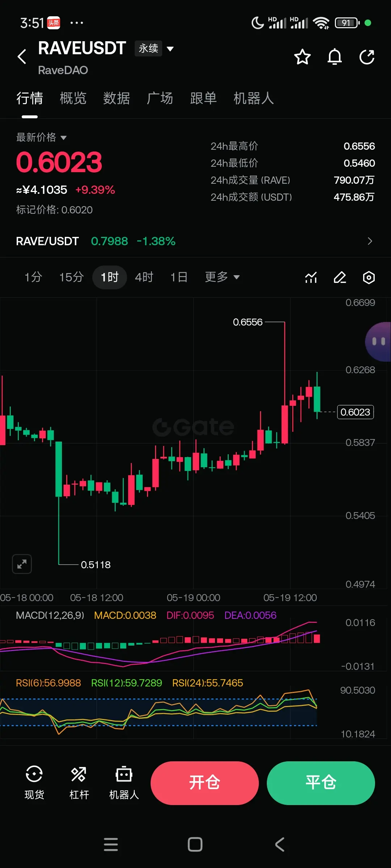Viewport: 391px width, 868px height.
Task: Tap the RaveDAO subtitle
Action: pyautogui.click(x=63, y=70)
